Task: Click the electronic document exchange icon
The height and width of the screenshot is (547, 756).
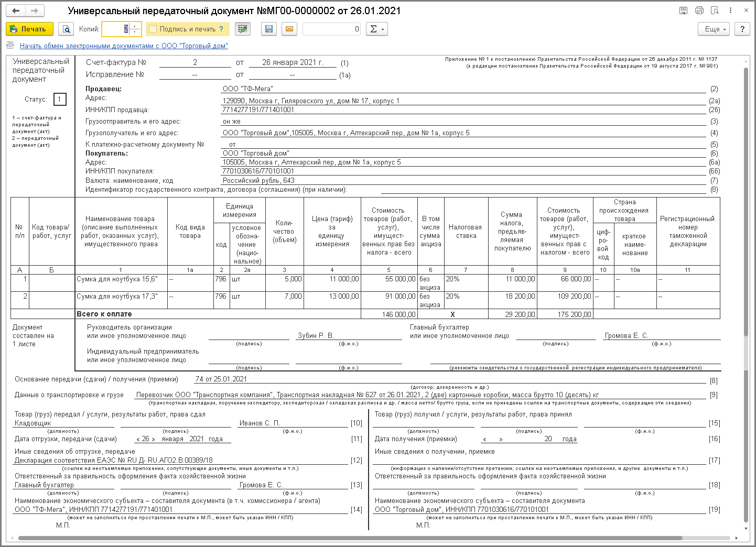Action: (x=10, y=46)
